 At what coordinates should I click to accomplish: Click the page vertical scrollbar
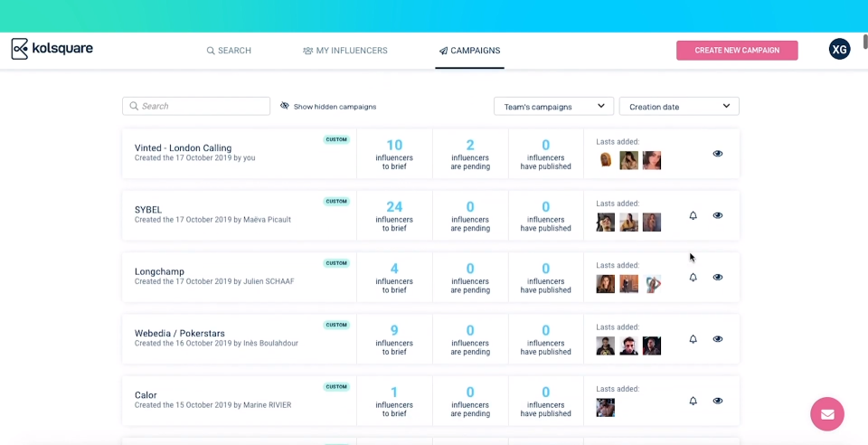click(864, 43)
